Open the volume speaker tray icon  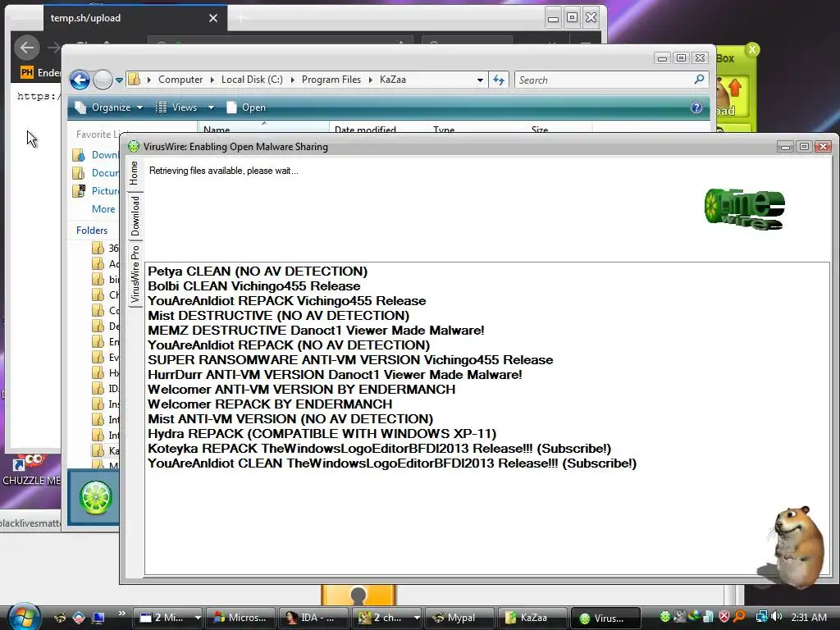click(x=777, y=617)
